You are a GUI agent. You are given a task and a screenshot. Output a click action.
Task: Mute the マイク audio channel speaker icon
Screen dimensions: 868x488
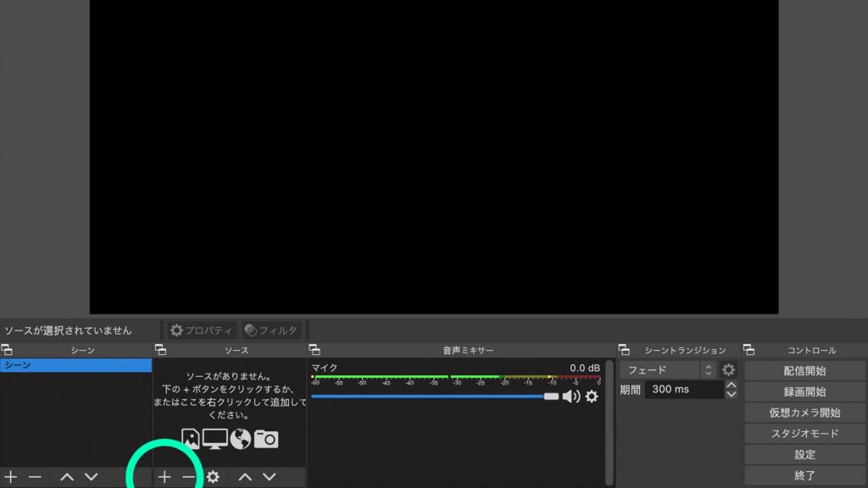570,396
